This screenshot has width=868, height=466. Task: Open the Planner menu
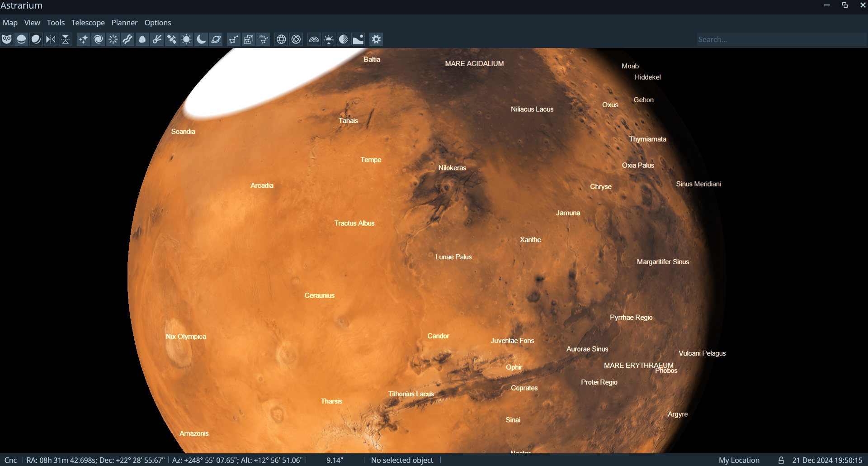point(124,23)
